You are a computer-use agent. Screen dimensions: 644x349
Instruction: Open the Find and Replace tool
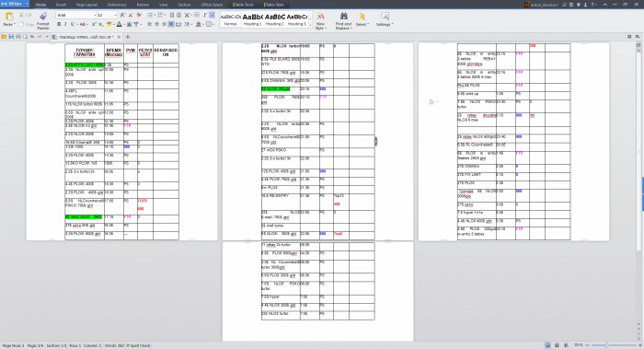point(343,19)
